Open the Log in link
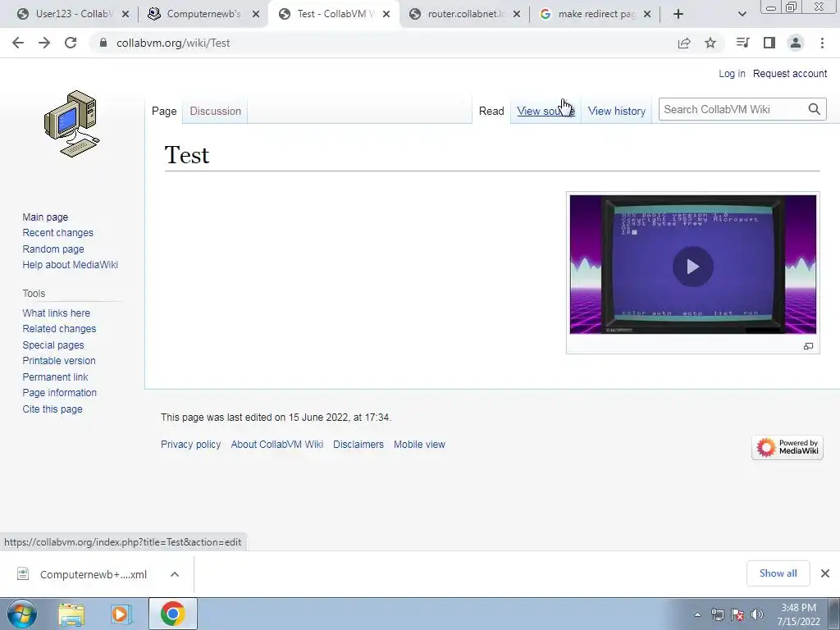 [732, 73]
